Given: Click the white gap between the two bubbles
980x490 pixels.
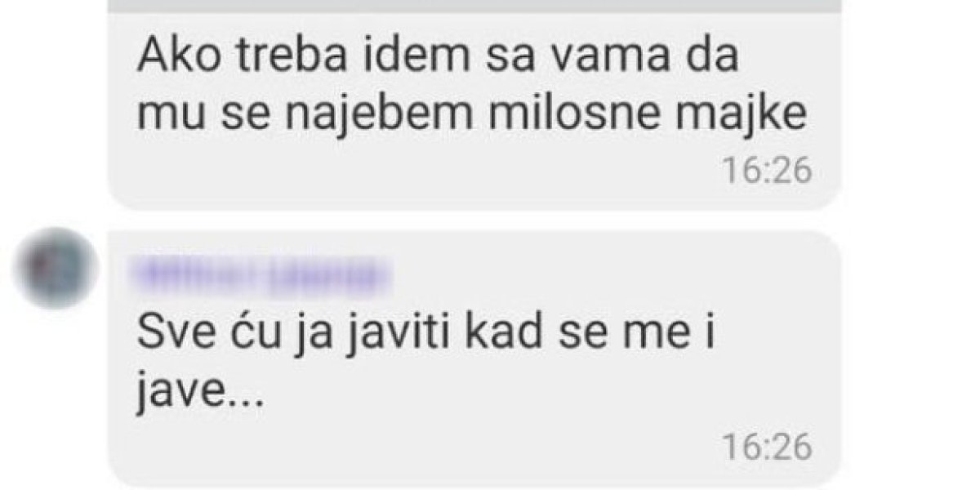Looking at the screenshot, I should pos(474,220).
